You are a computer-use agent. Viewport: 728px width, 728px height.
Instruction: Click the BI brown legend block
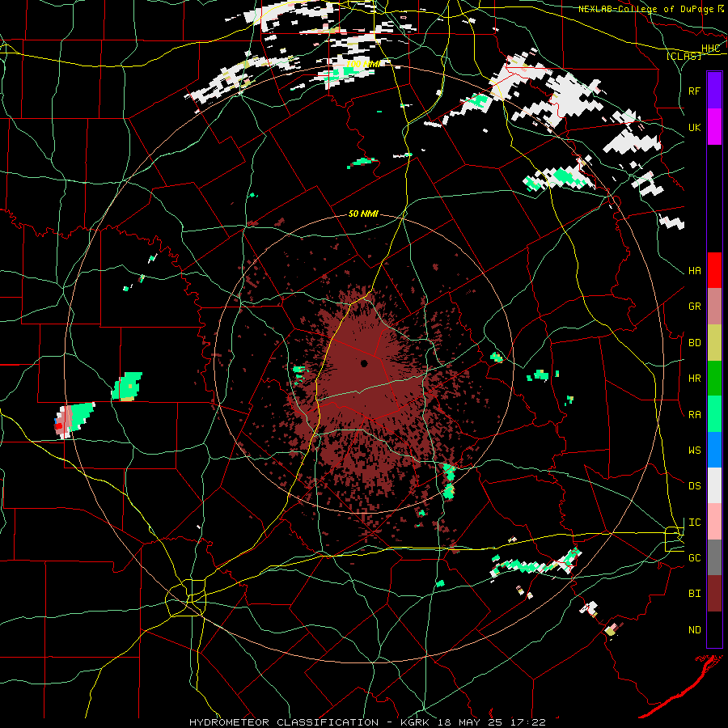(714, 594)
